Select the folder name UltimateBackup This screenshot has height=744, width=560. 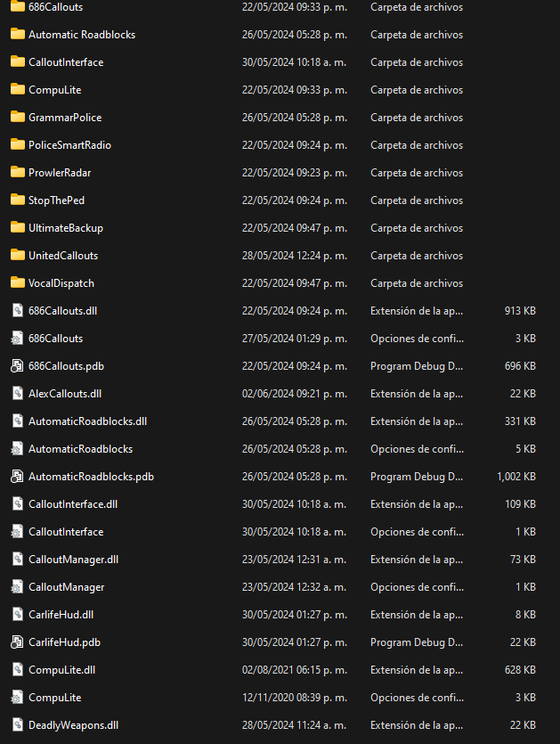(x=66, y=228)
